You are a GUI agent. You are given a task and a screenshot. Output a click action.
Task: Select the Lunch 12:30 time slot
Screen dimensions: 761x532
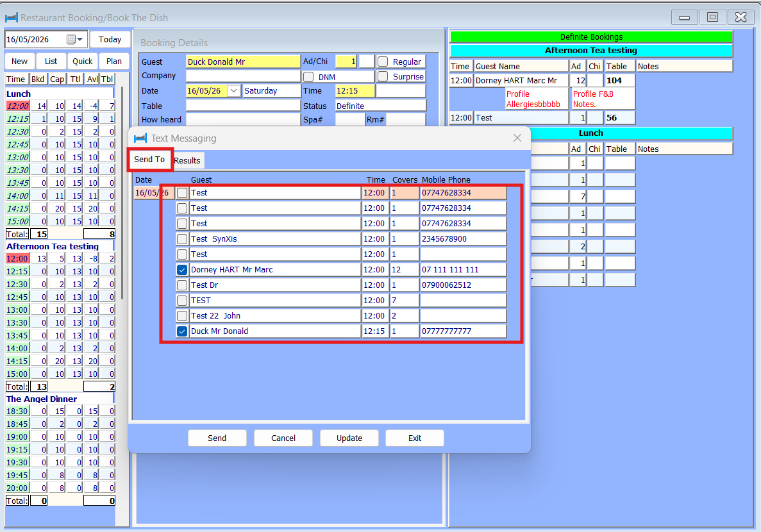(x=18, y=131)
